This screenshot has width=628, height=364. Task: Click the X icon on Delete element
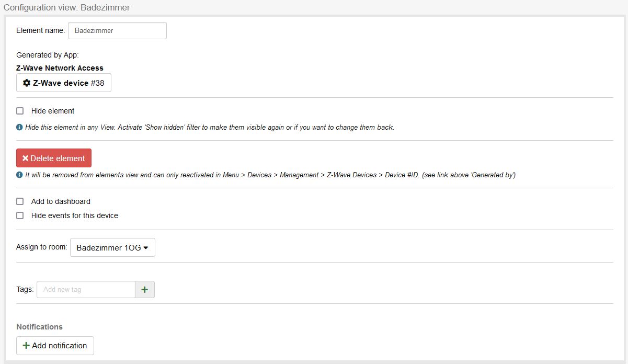[25, 158]
